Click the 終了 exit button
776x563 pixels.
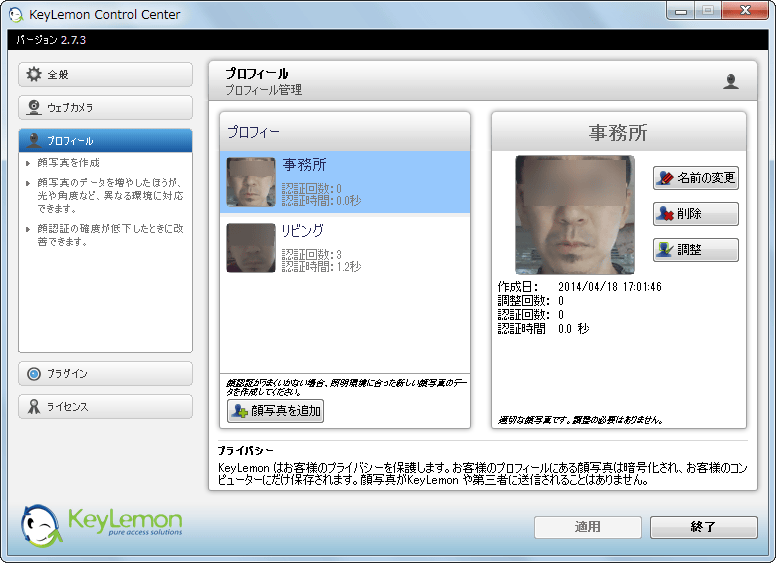[x=704, y=527]
